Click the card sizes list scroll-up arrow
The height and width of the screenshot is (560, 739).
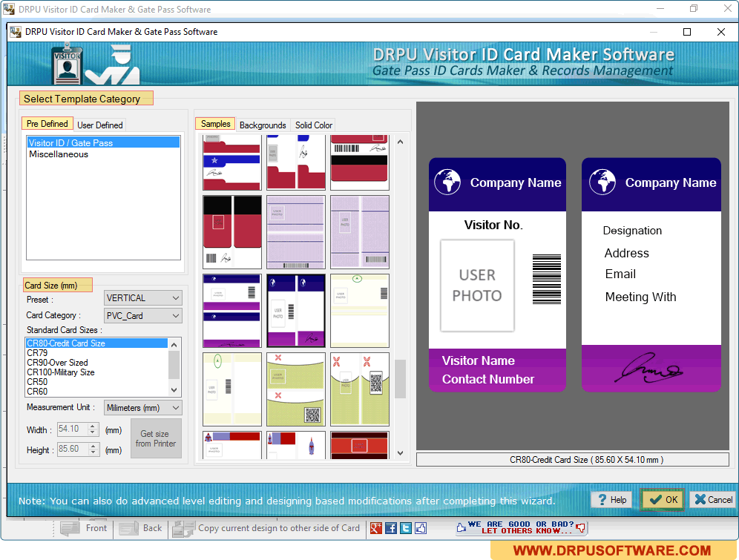coord(174,345)
